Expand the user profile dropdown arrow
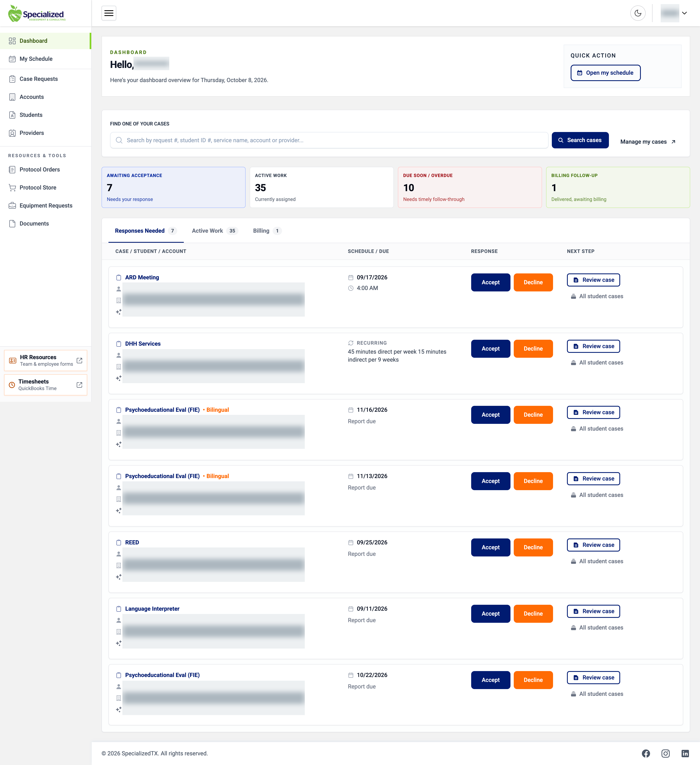The image size is (700, 765). (x=684, y=13)
